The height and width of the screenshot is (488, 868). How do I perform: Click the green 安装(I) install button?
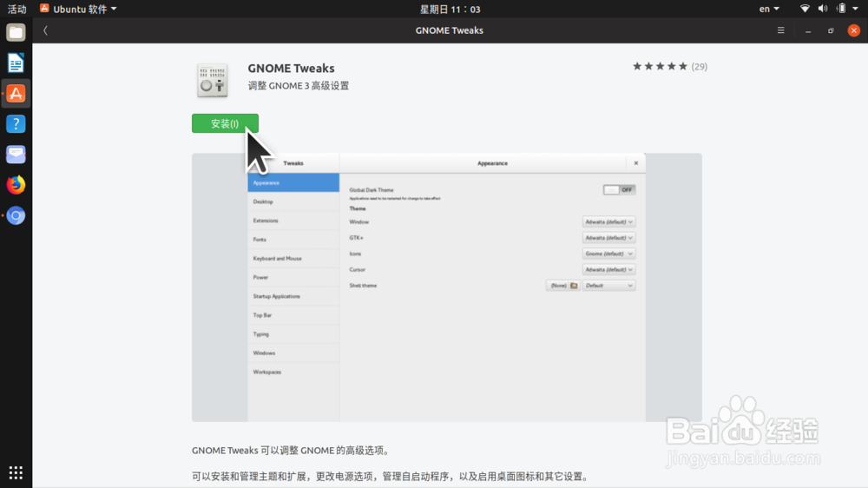point(225,123)
